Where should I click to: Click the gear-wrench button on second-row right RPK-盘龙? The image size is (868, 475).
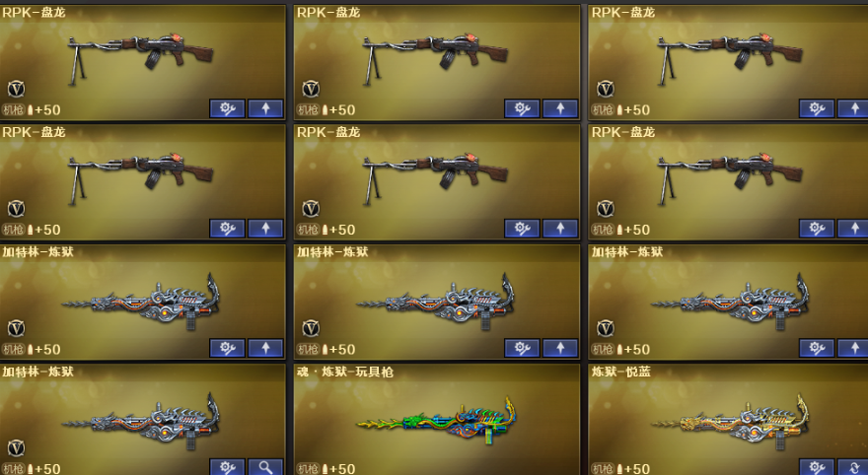coord(817,228)
